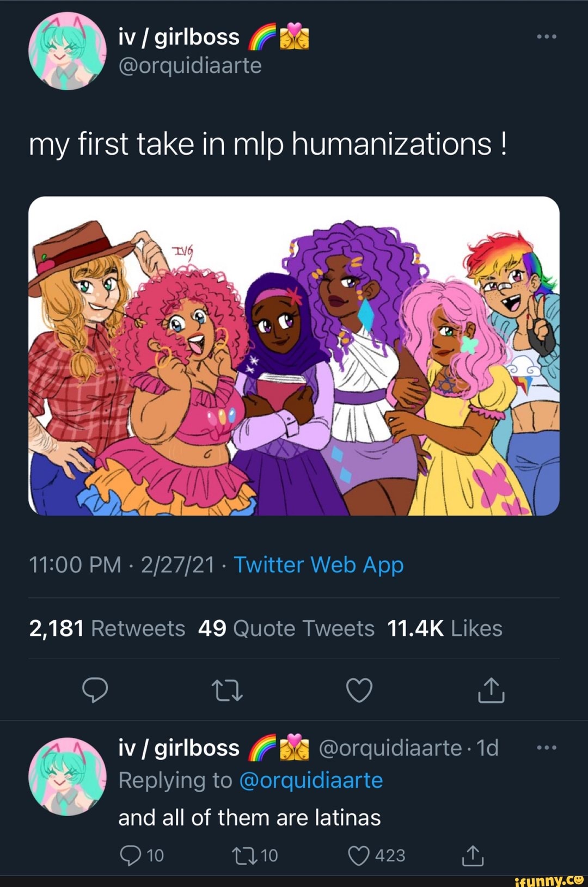Viewport: 588px width, 887px height.
Task: View the 2,181 Retweets list
Action: pos(107,628)
